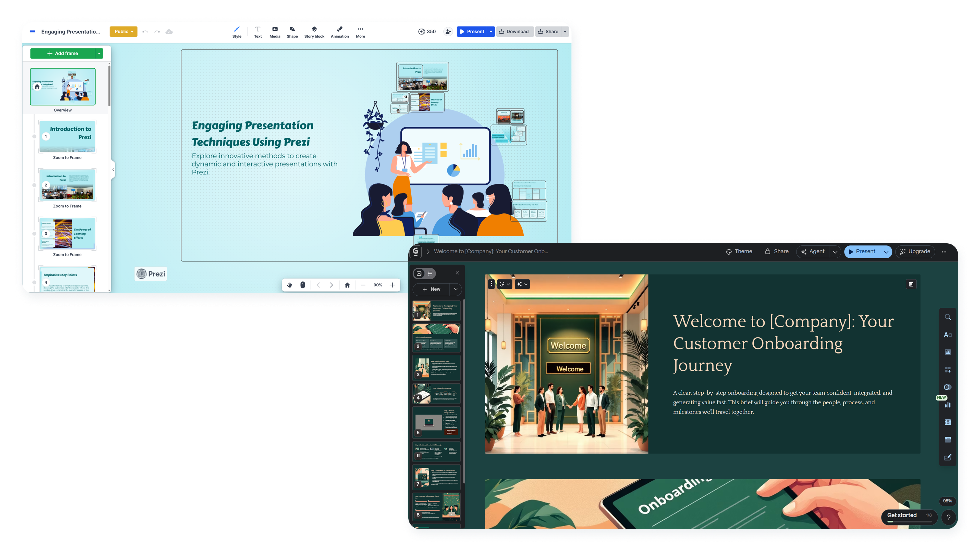Open Gamma's three-dot overflow menu

[x=944, y=251]
